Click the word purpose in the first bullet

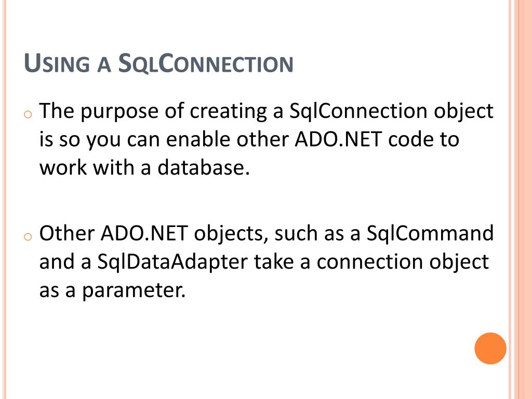click(x=119, y=112)
